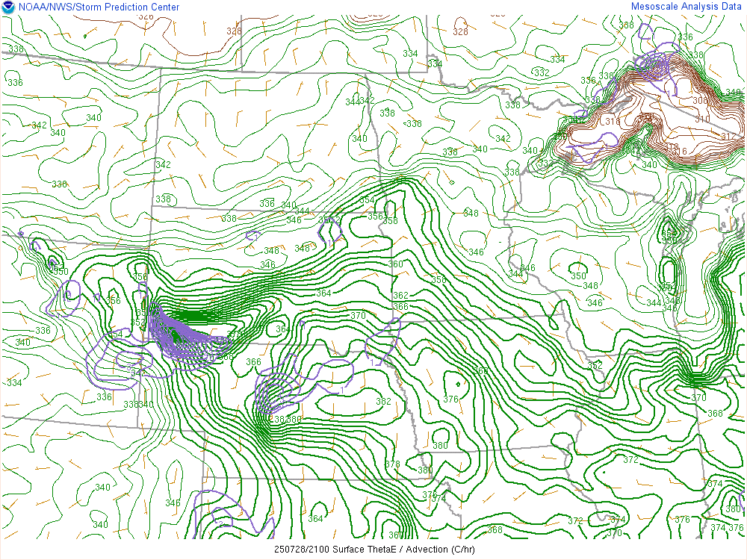Click the 376 label beside the 382 maximum
The image size is (747, 560).
click(450, 399)
